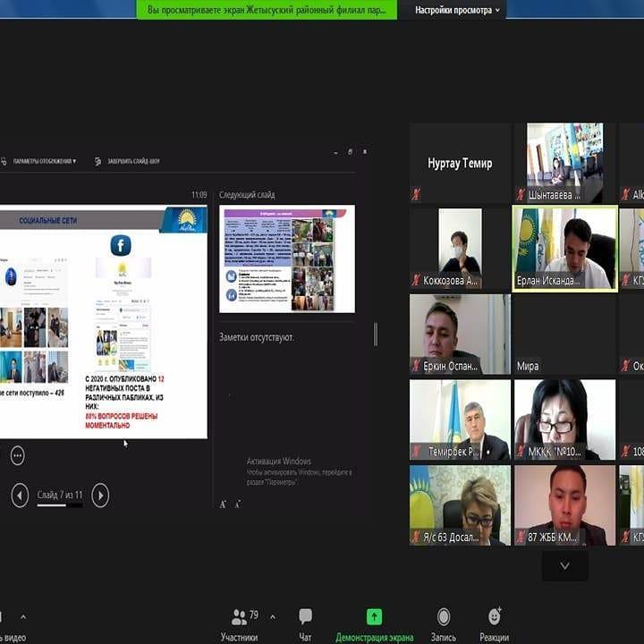Click the Ерлан Исканда highlighted video tile
The width and height of the screenshot is (644, 644).
click(x=564, y=247)
